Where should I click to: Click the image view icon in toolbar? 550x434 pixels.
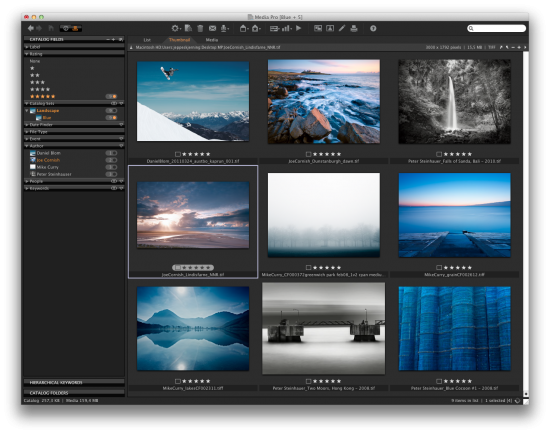click(318, 28)
